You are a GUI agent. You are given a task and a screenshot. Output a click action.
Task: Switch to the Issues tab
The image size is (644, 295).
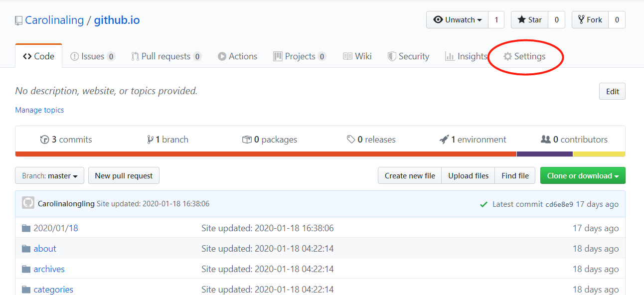(93, 56)
